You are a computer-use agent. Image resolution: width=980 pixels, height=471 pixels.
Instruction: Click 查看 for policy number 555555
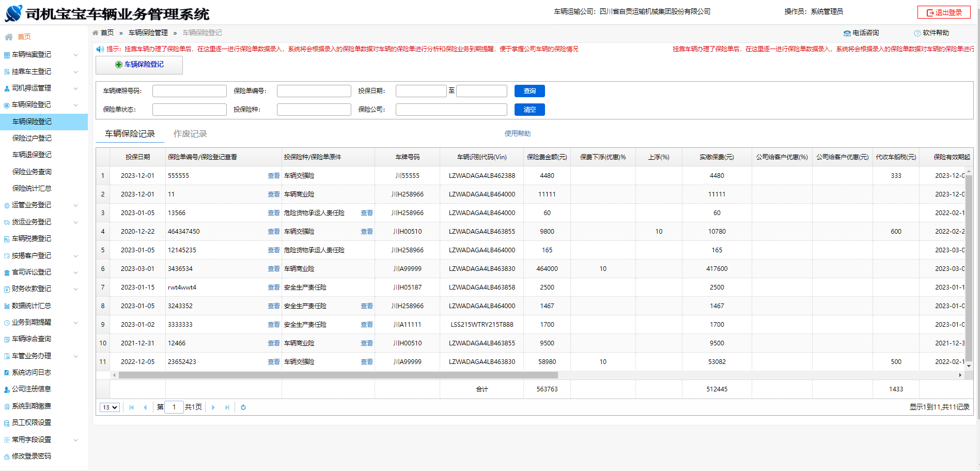point(274,176)
